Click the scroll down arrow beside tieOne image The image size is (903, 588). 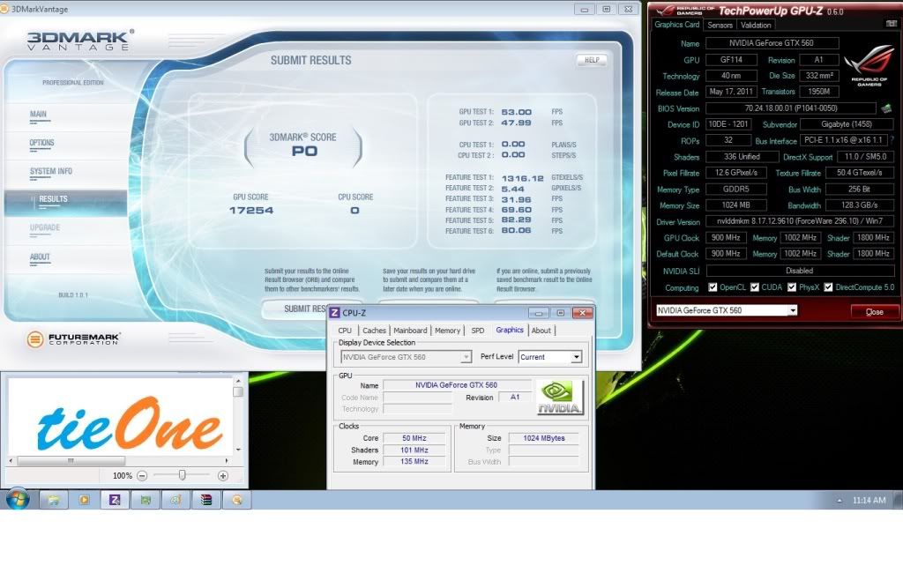click(238, 450)
